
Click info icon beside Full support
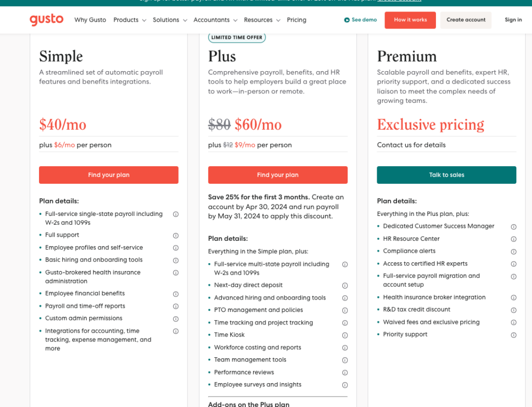click(176, 235)
